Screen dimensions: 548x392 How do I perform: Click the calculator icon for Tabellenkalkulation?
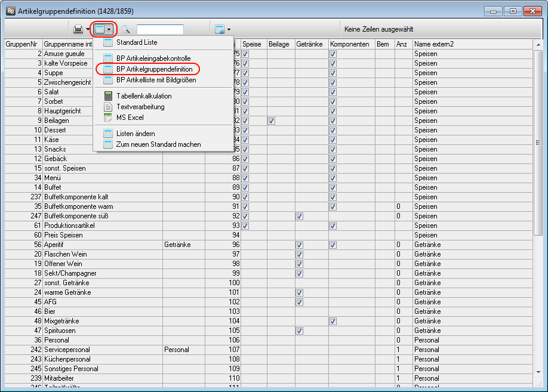(108, 96)
